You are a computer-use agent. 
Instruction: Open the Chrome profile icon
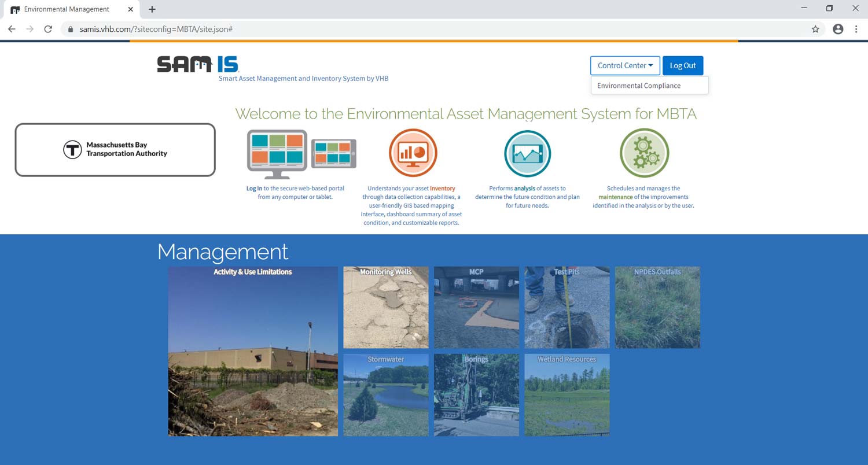pyautogui.click(x=838, y=29)
